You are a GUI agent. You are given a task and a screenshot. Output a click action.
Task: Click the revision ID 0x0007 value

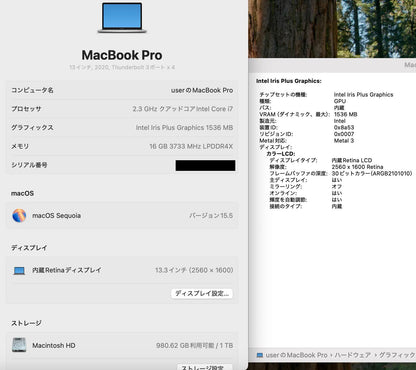coord(344,134)
